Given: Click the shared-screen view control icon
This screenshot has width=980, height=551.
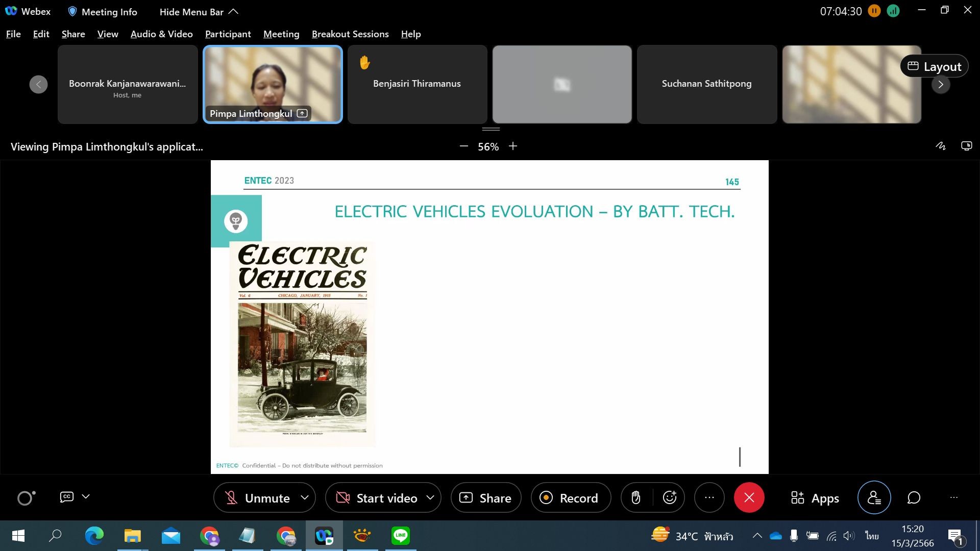Looking at the screenshot, I should [x=966, y=146].
